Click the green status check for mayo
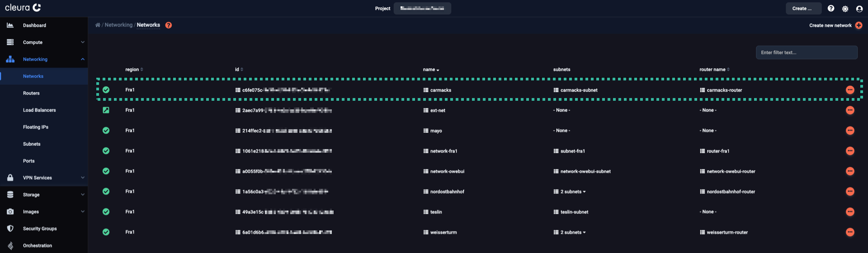The image size is (868, 253). point(106,131)
